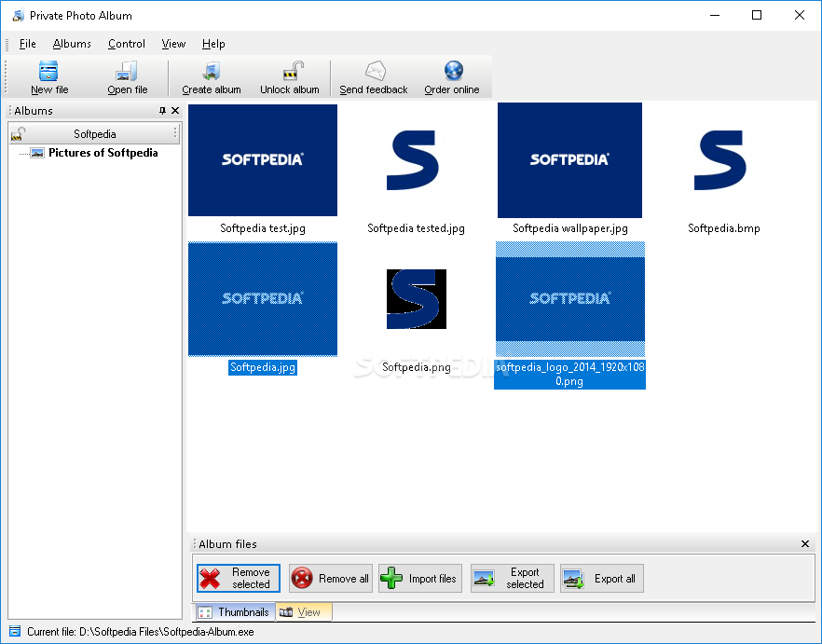Select the Softpedia.png thumbnail image
Screen dimensions: 822x644
click(417, 299)
